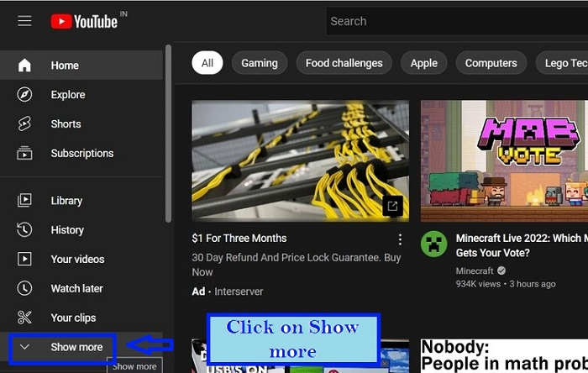The width and height of the screenshot is (588, 373).
Task: Click the History clock icon
Action: pos(24,229)
